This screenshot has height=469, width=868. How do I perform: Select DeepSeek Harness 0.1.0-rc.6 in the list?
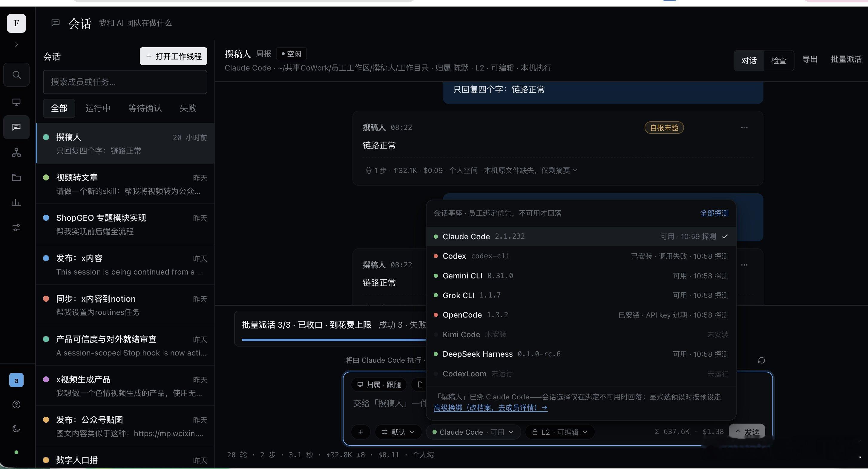coord(581,354)
